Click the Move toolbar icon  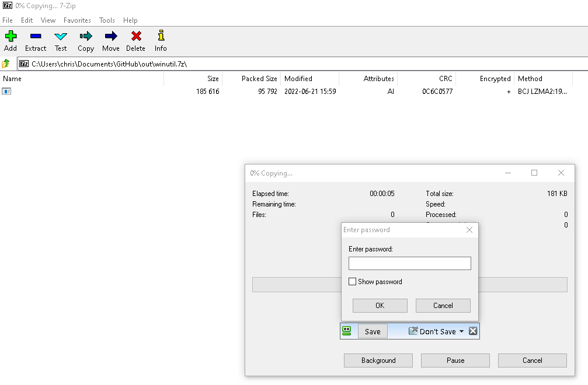pyautogui.click(x=110, y=36)
